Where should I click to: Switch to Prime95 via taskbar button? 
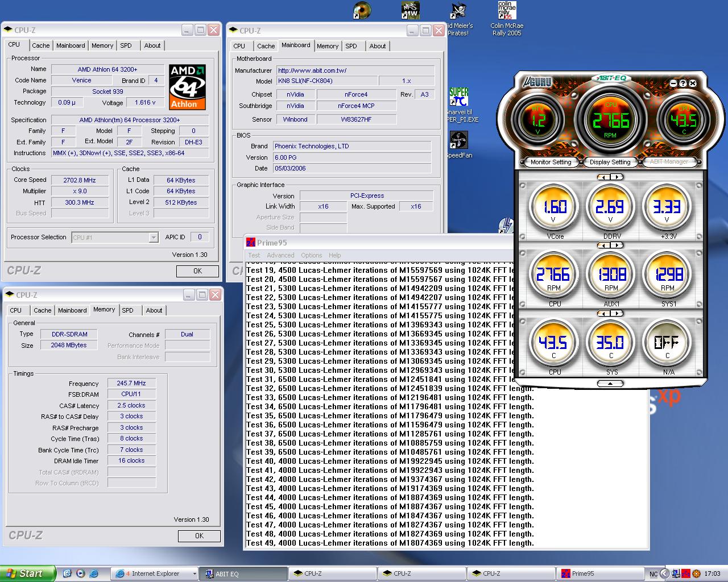(x=599, y=573)
